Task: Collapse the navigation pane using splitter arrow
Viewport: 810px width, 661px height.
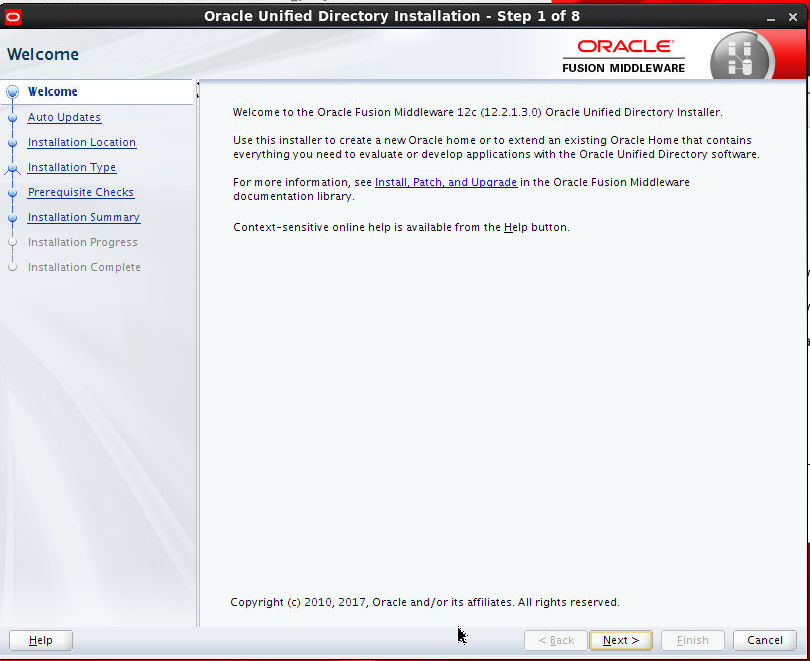Action: point(198,84)
